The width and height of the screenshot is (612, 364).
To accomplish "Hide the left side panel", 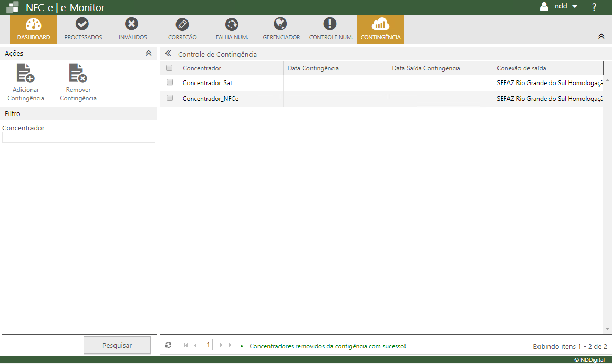I will tap(168, 54).
